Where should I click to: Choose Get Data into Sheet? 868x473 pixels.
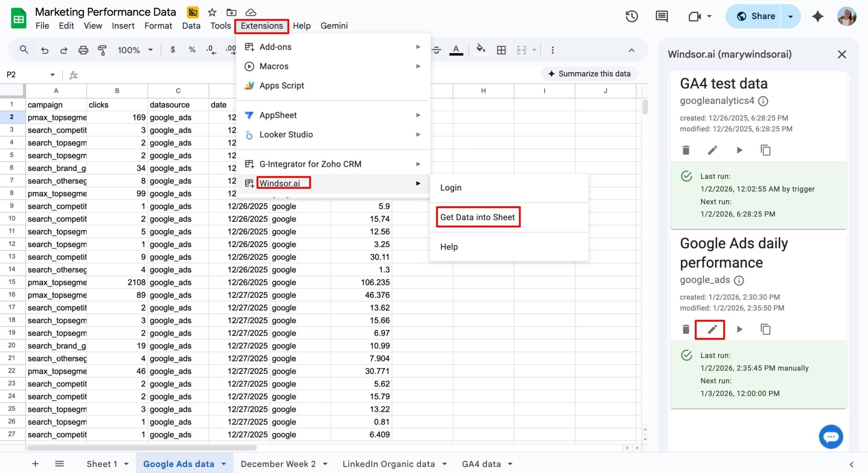pos(509,217)
